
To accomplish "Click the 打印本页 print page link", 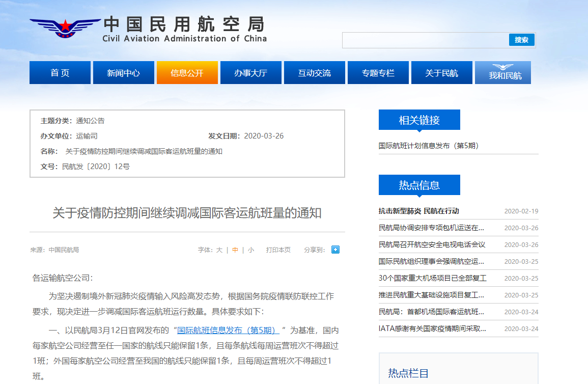I will (278, 250).
